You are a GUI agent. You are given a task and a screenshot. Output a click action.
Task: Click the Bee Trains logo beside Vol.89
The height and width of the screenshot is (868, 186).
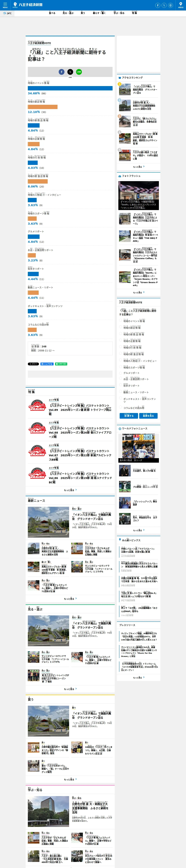click(x=37, y=405)
